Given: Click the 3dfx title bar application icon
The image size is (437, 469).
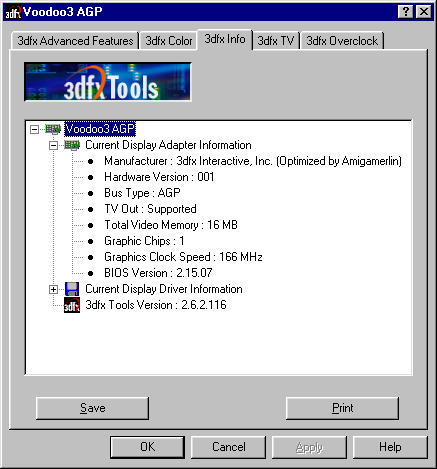Looking at the screenshot, I should pos(13,12).
